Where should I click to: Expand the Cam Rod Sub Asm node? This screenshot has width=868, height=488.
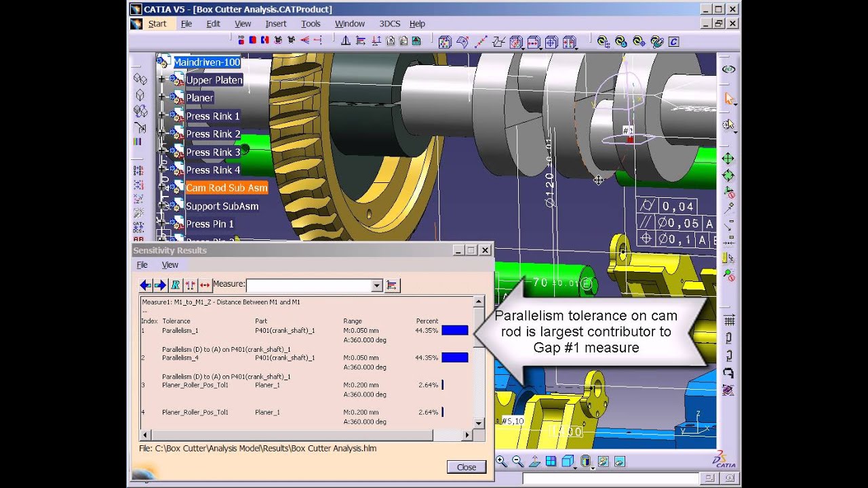[x=162, y=188]
